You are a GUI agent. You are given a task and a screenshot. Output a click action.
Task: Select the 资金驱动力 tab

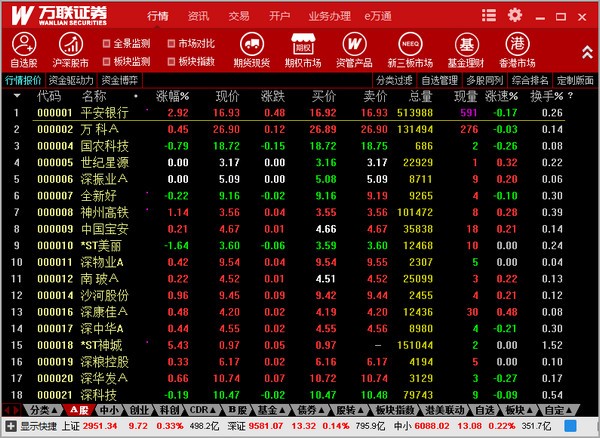71,80
